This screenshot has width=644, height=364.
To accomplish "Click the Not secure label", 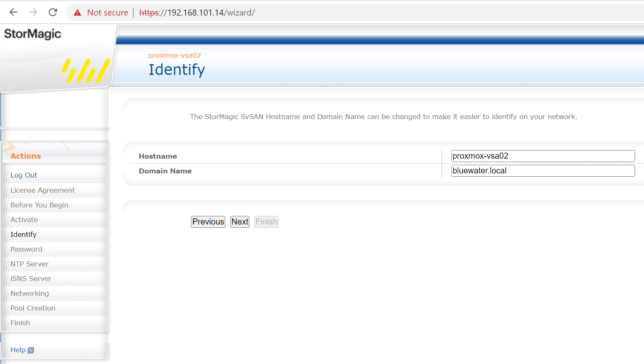I will pos(108,13).
